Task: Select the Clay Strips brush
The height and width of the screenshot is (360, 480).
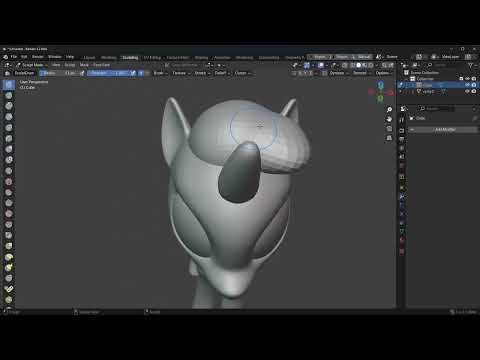Action: [x=9, y=117]
